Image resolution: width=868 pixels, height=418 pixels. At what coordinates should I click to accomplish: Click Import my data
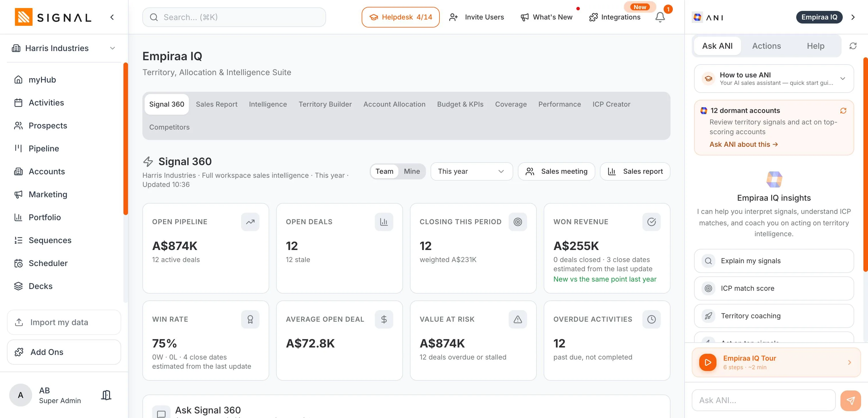(x=64, y=323)
